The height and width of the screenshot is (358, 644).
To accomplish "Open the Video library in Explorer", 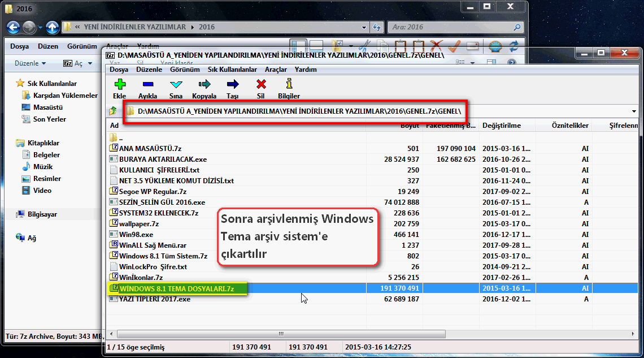I will click(42, 191).
